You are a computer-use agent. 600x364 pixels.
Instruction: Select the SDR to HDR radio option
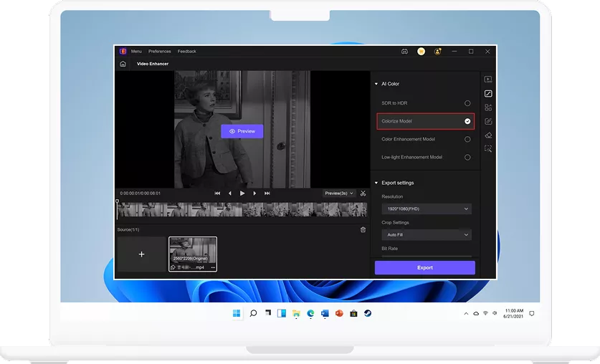click(467, 103)
